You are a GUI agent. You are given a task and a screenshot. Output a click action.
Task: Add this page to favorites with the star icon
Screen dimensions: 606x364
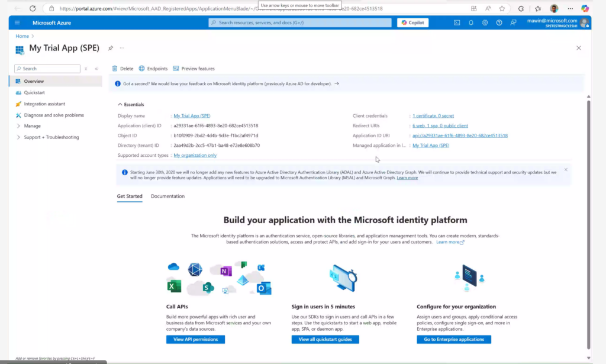(x=502, y=8)
